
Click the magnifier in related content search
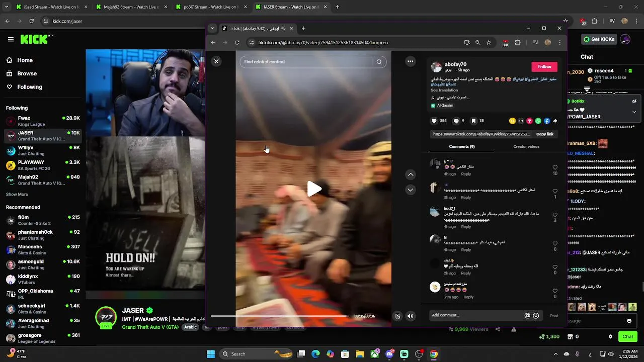379,62
